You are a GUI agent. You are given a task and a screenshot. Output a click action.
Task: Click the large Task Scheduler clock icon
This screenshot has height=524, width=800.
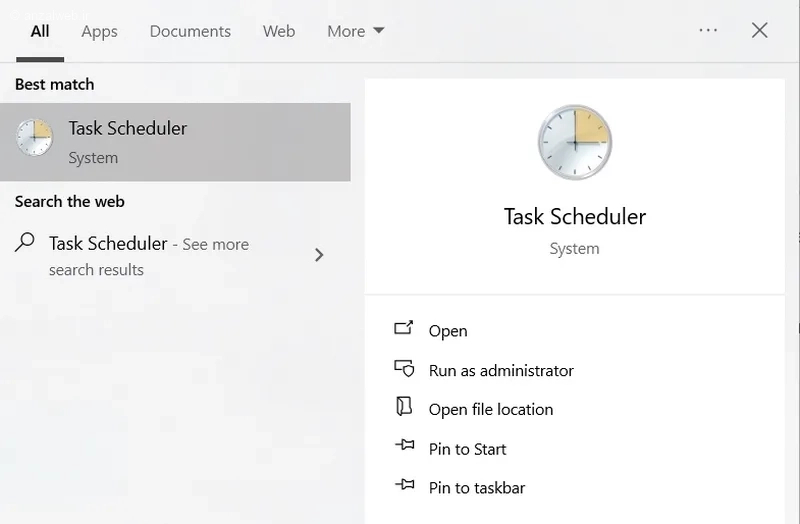pyautogui.click(x=575, y=142)
